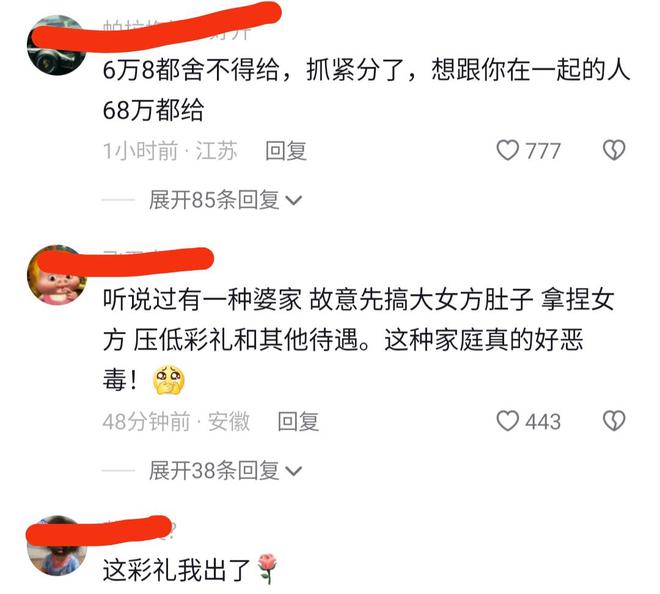Tap the 777 like count

543,151
